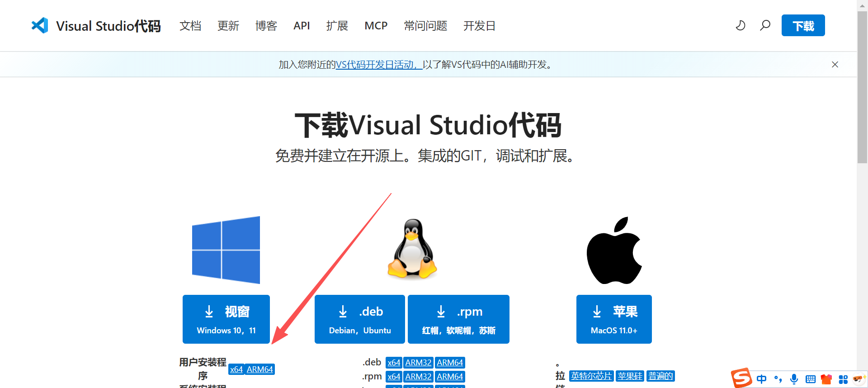The width and height of the screenshot is (868, 388).
Task: Open the 文档 menu item
Action: [190, 26]
